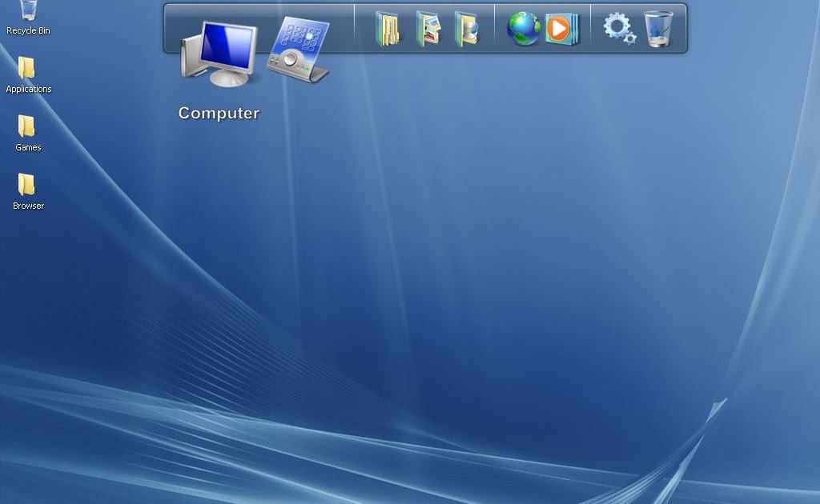This screenshot has width=820, height=504.
Task: Launch the globe web browser dock icon
Action: coord(523,29)
